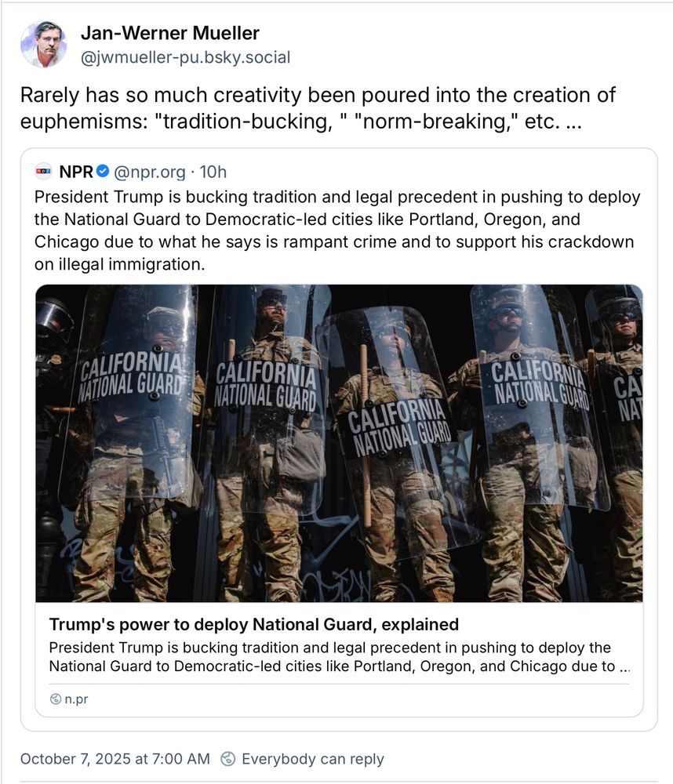Click the quoted NPR post text
Screen dimensions: 673x784
tap(336, 230)
